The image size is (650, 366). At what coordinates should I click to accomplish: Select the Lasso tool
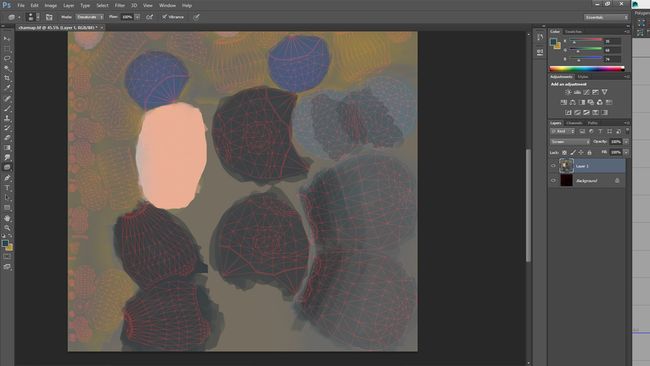[x=7, y=58]
